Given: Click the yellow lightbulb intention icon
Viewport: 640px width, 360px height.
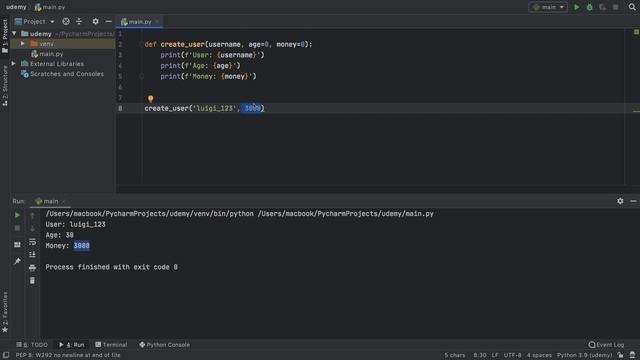Looking at the screenshot, I should coord(151,99).
